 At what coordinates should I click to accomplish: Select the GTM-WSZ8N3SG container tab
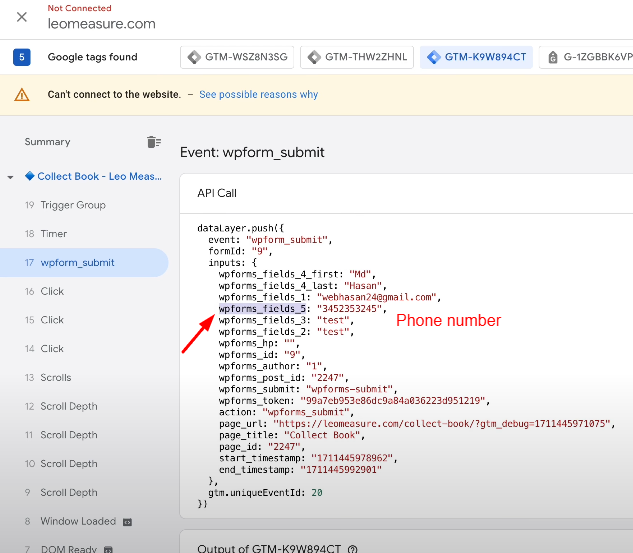[237, 57]
